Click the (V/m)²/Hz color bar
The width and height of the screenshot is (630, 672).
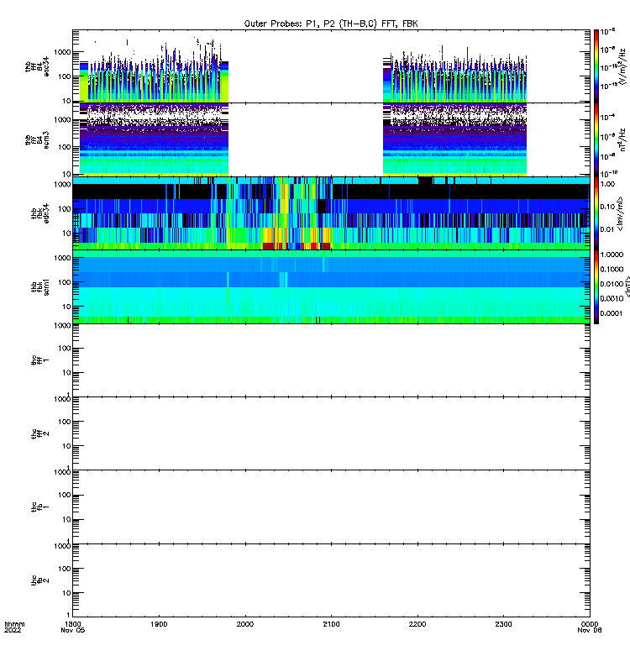tap(596, 66)
